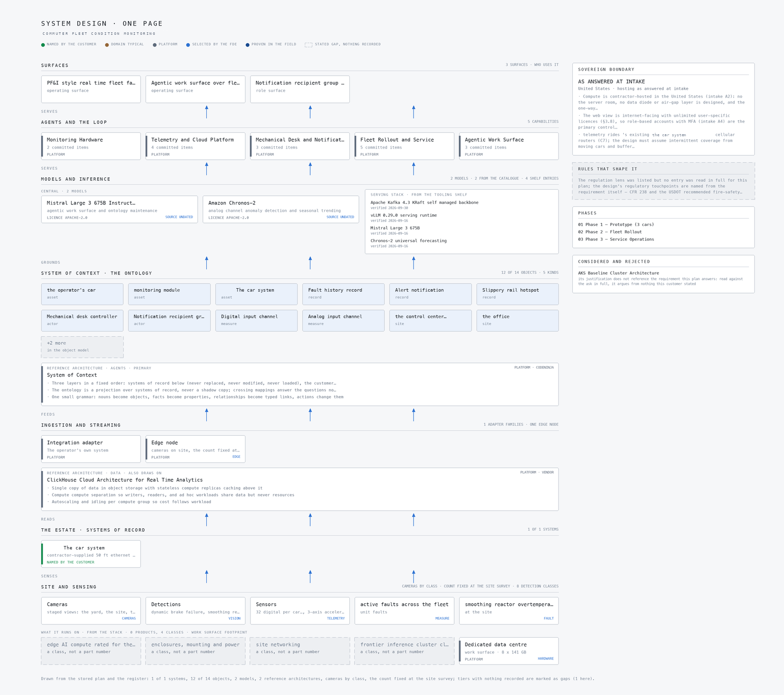784x695 pixels.
Task: Click Source Undated on the Amazon Chronos-2 card
Action: click(x=340, y=217)
